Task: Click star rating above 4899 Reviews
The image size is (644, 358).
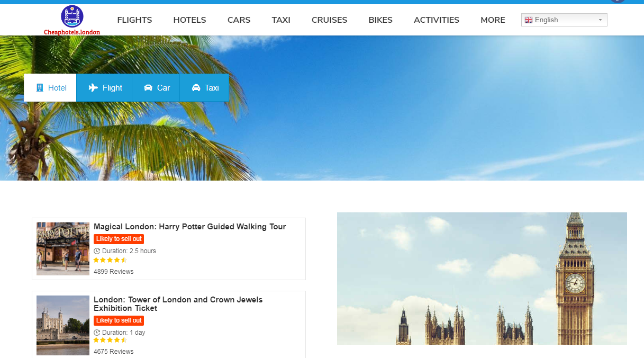Action: 110,260
